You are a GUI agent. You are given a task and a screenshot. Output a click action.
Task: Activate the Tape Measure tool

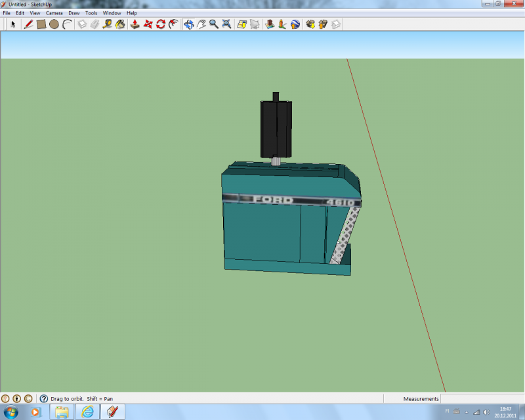coord(108,24)
